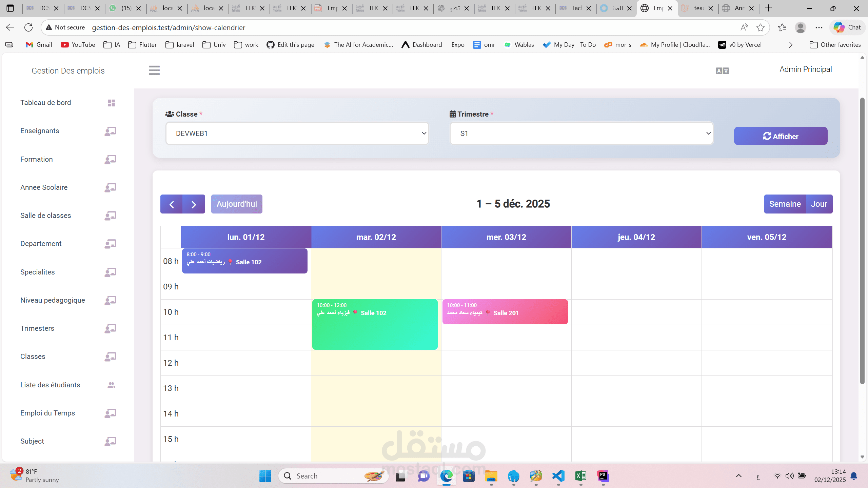Open the Gestion Des emplois brand link
This screenshot has width=868, height=488.
[68, 70]
